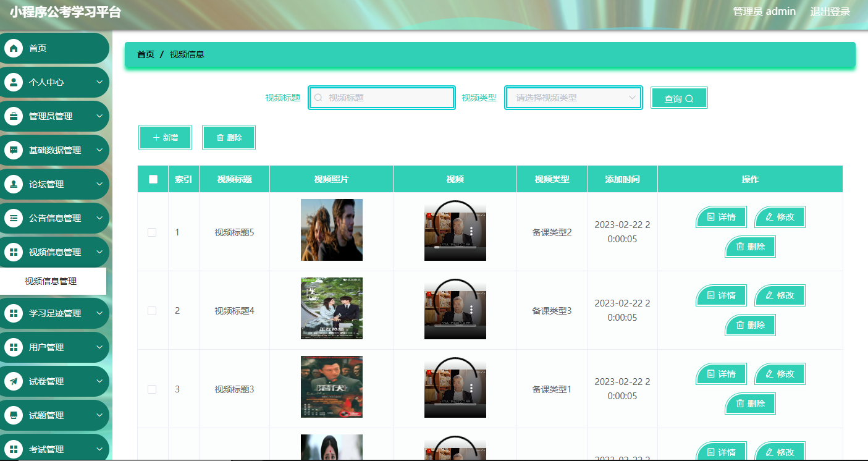
Task: Open 视频信息管理 grid icon
Action: point(14,252)
